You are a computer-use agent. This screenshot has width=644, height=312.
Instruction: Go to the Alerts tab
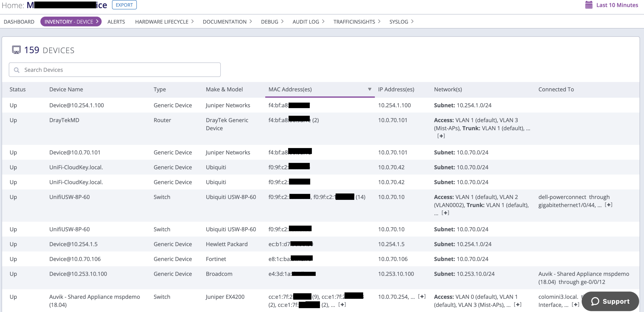point(116,22)
